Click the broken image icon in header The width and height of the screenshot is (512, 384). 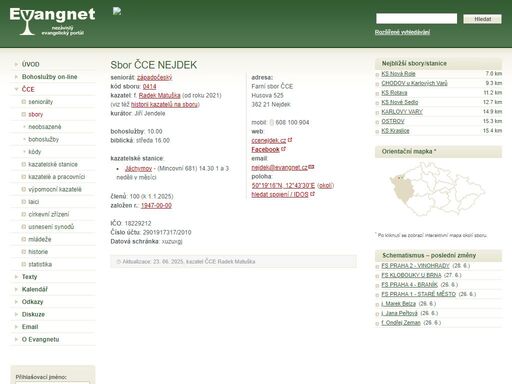click(x=117, y=11)
